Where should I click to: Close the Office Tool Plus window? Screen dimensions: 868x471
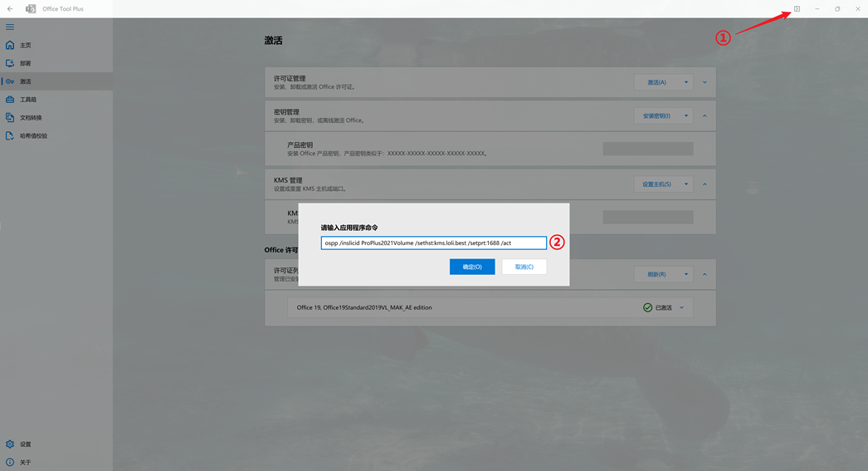(858, 9)
